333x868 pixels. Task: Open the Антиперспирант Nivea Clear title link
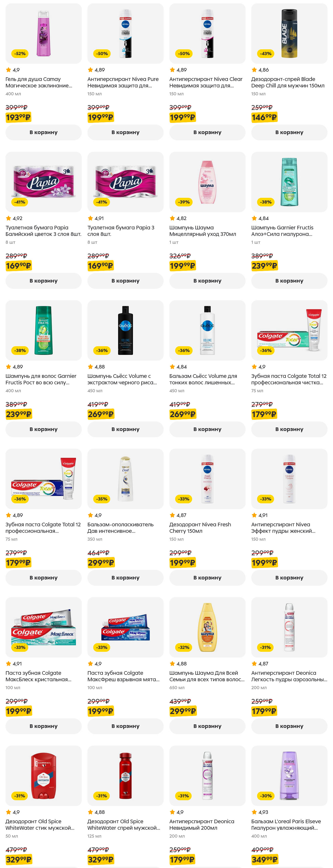pyautogui.click(x=206, y=82)
